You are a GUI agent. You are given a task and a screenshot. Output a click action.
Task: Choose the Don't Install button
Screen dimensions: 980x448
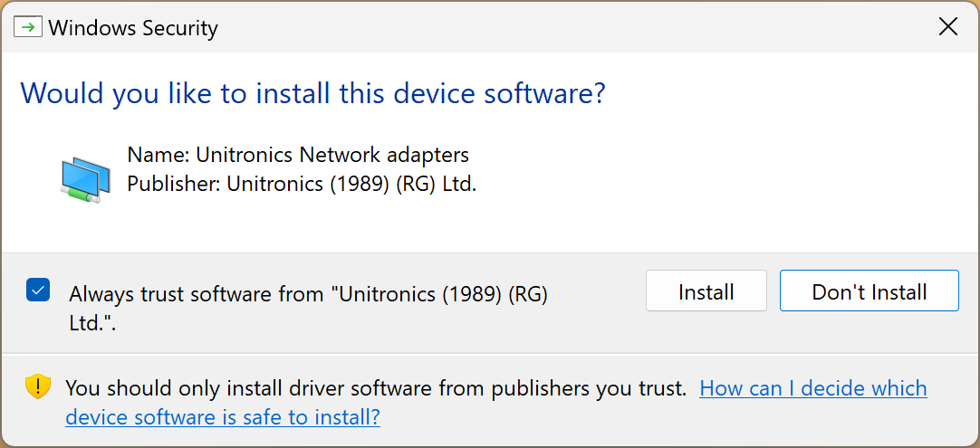point(869,291)
